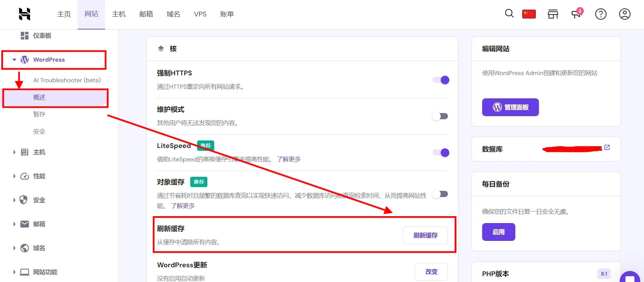
Task: Expand the 邮箱 sidebar section
Action: 14,224
